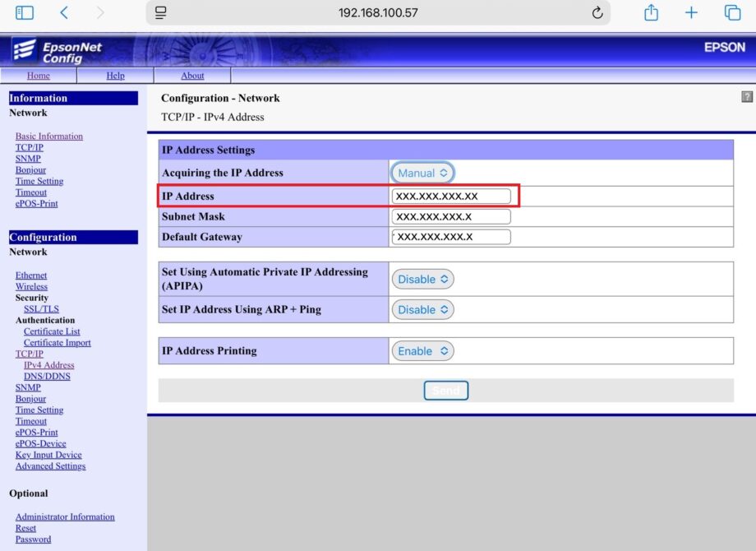Screen dimensions: 756x551
Task: Open Acquiring the IP Address dropdown
Action: (x=422, y=173)
